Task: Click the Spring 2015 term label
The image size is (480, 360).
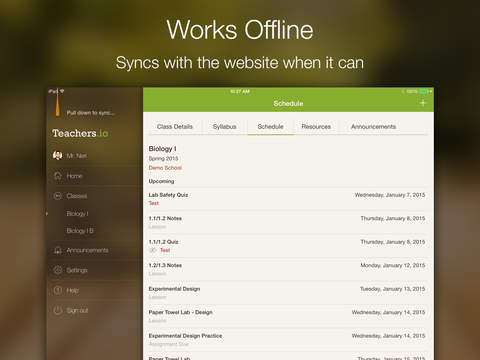Action: tap(163, 158)
